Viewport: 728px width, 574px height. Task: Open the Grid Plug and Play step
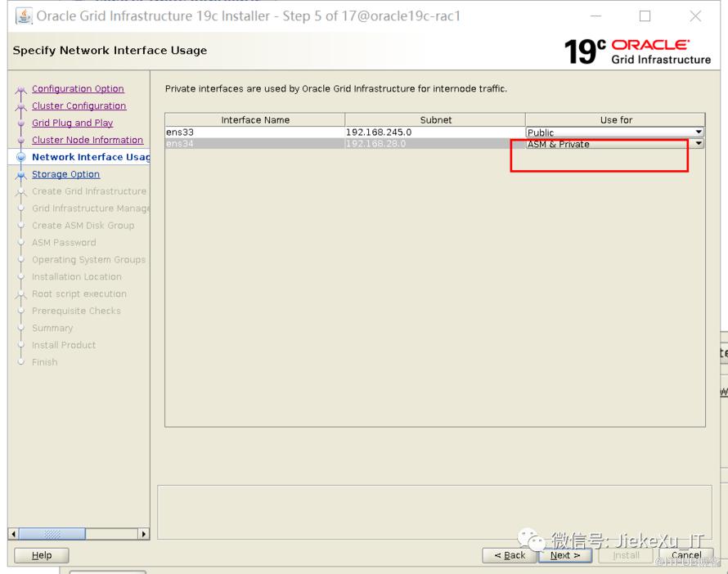click(x=72, y=123)
